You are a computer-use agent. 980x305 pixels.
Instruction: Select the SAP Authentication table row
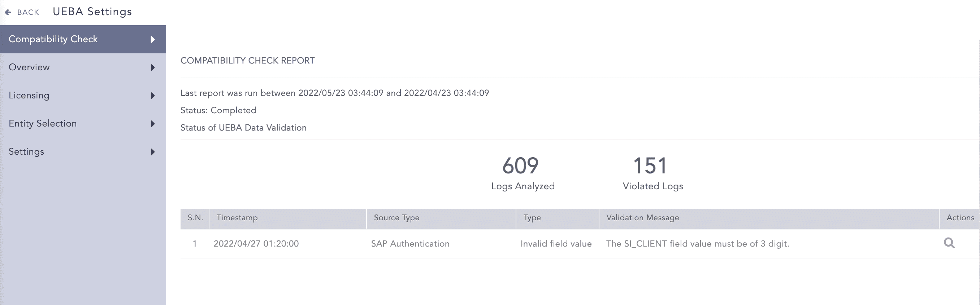click(x=410, y=244)
